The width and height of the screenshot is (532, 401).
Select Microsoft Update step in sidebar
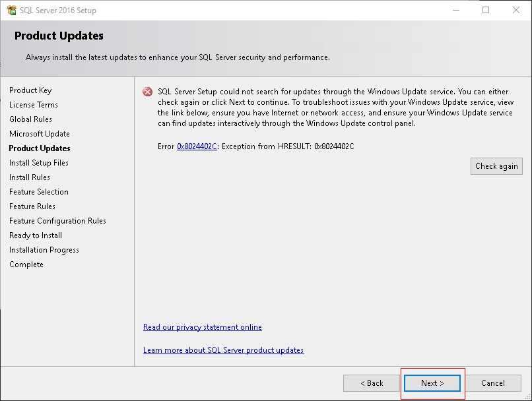point(40,134)
